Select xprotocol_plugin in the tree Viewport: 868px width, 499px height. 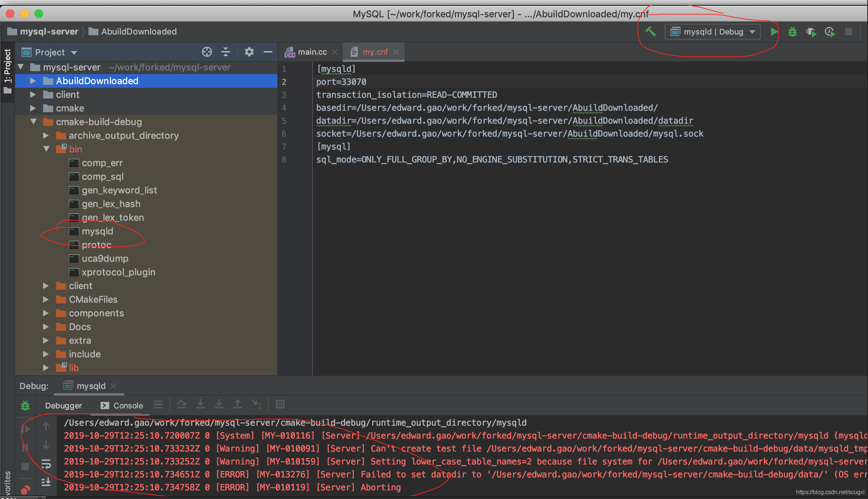pyautogui.click(x=119, y=272)
